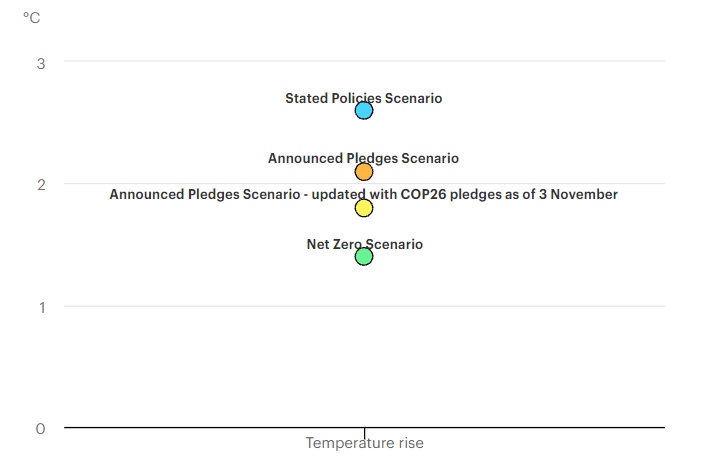Click the COP26 pledges as of 3 November label
This screenshot has width=708, height=463.
coord(363,194)
